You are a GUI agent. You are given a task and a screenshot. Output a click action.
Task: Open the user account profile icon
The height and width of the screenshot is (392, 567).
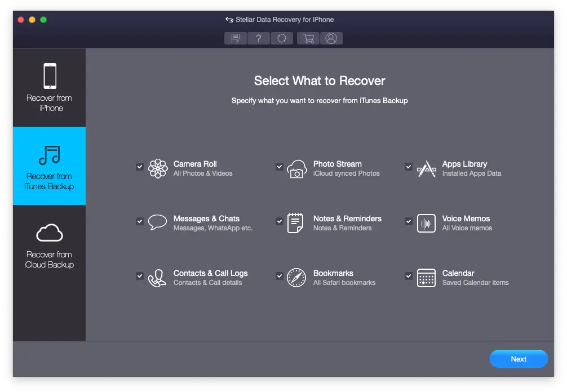coord(331,38)
